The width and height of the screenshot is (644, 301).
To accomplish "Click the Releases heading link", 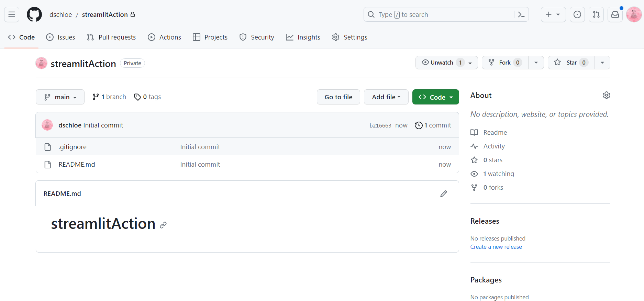I will (x=485, y=221).
